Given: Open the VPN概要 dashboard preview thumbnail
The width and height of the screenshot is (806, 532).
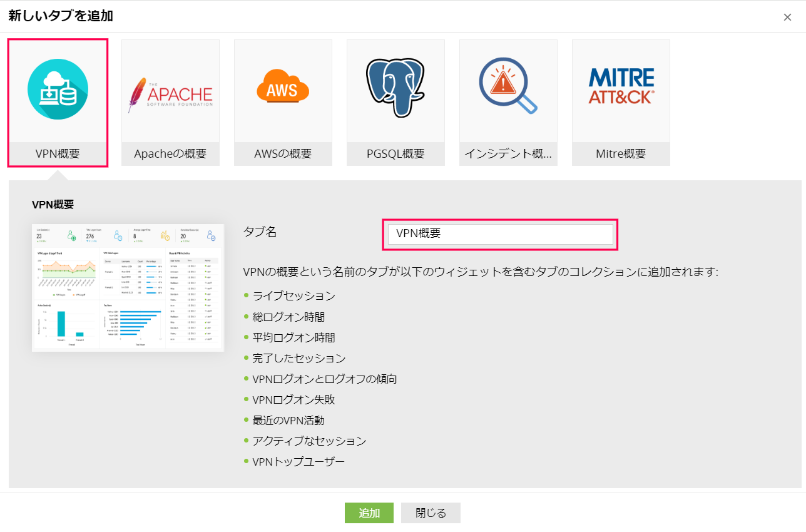Looking at the screenshot, I should 128,288.
